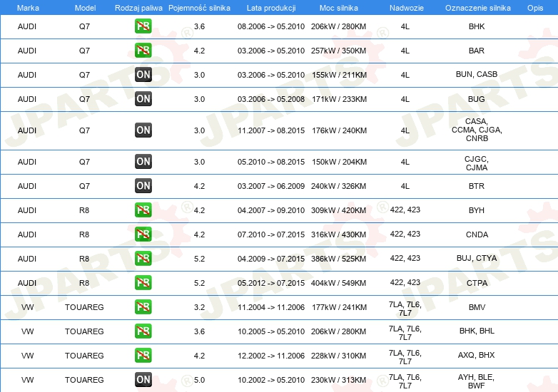Select engine code CNDA
The image size is (558, 392).
pos(477,234)
